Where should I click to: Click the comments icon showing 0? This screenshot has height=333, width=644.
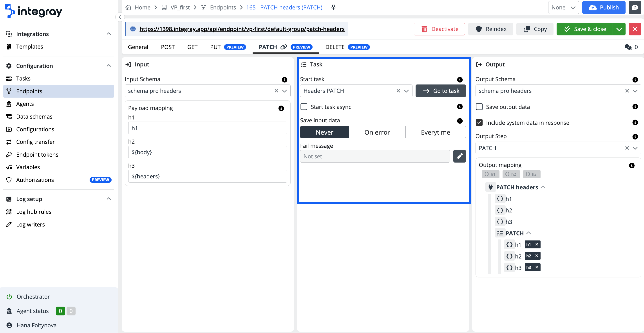[628, 47]
